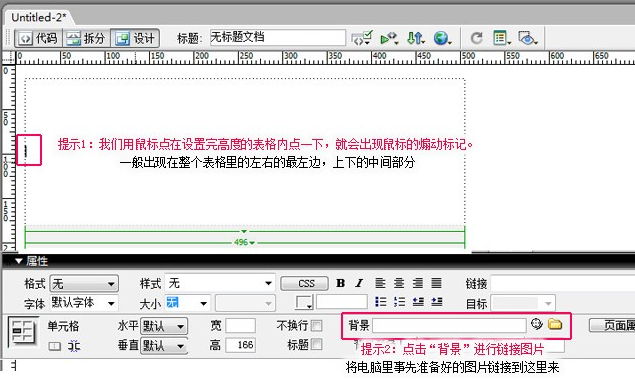Screen dimensions: 635x380
Task: Click the table cell icon in properties
Action: click(x=23, y=331)
